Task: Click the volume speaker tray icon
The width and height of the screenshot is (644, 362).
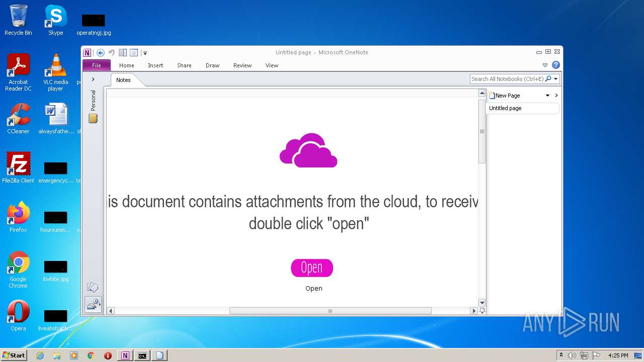Action: (572, 355)
